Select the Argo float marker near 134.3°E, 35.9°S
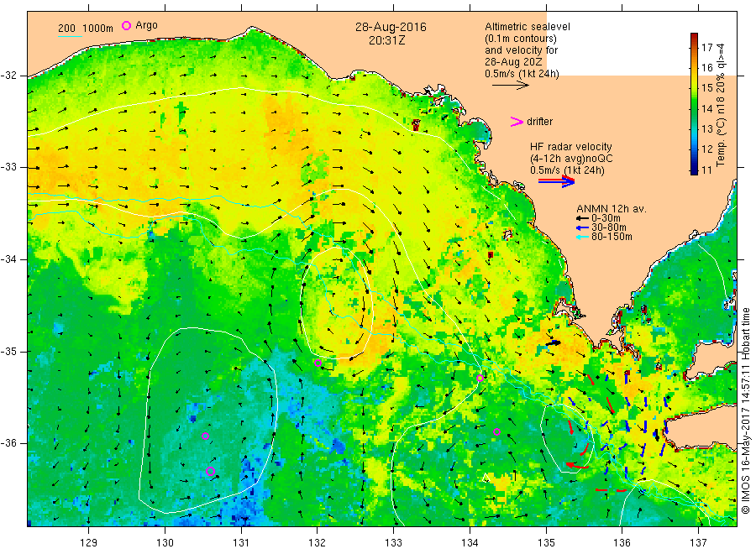This screenshot has height=554, width=756. click(496, 432)
